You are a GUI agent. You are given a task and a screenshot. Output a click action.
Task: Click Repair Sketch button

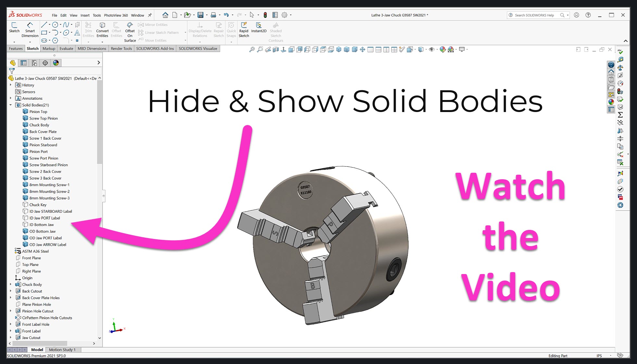pos(219,30)
